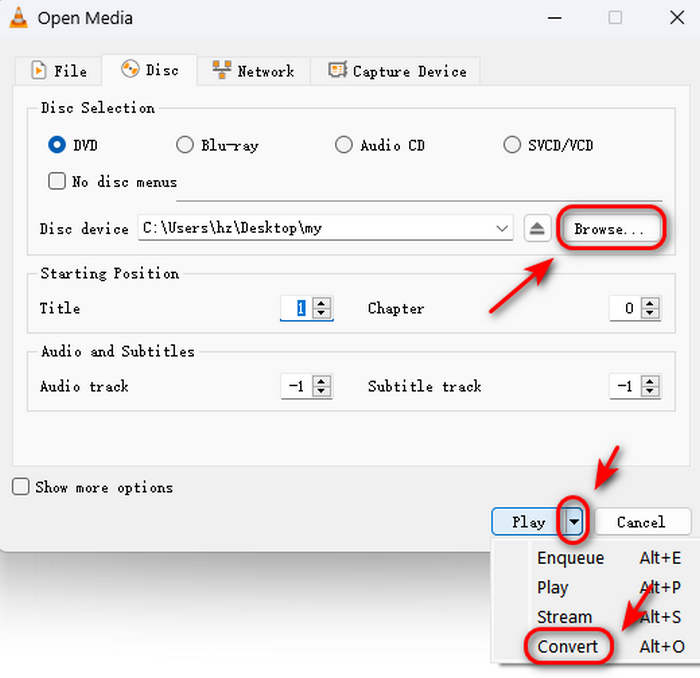Expand the Disc device dropdown arrow
This screenshot has height=678, width=700.
[502, 228]
